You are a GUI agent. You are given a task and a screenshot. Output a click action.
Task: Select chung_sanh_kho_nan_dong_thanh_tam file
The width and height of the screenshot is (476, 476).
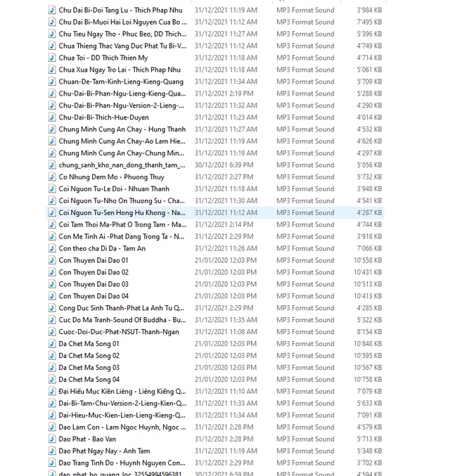tap(122, 165)
